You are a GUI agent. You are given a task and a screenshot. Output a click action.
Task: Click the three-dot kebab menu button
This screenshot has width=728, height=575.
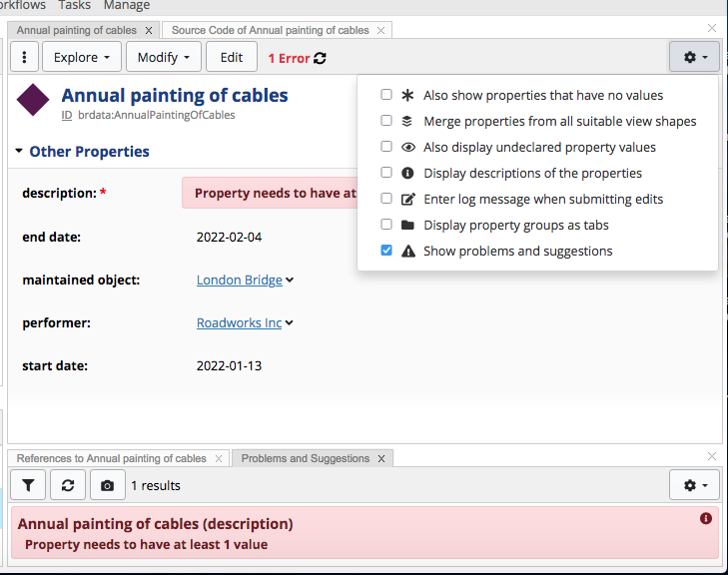pos(24,57)
